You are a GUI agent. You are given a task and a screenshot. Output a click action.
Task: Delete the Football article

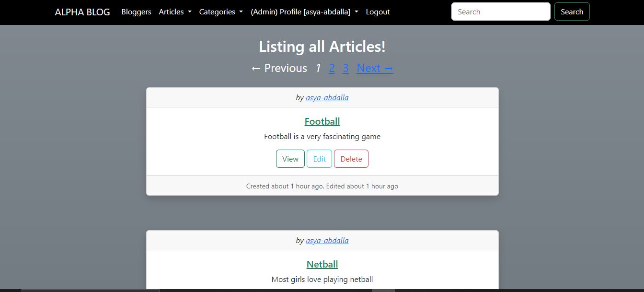(x=351, y=159)
